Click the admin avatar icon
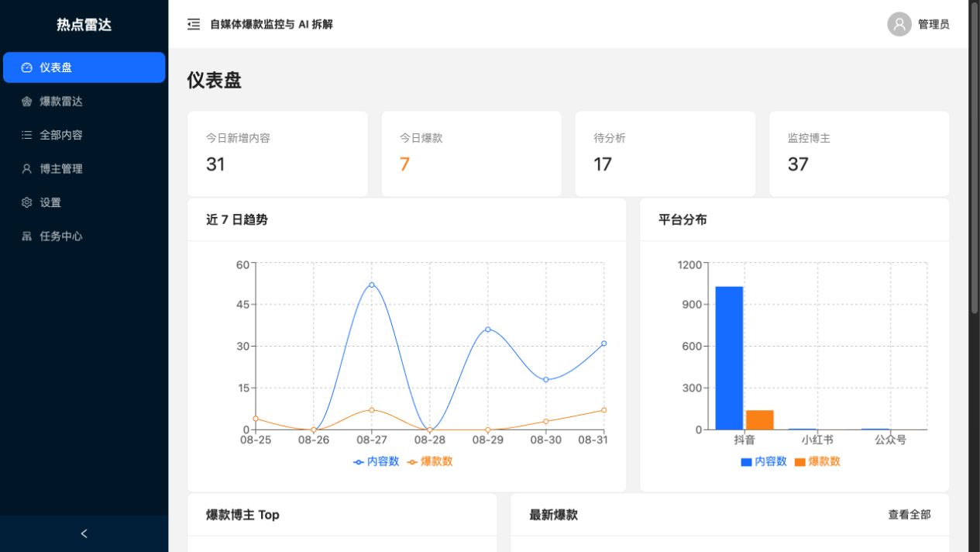The image size is (980, 552). (899, 24)
